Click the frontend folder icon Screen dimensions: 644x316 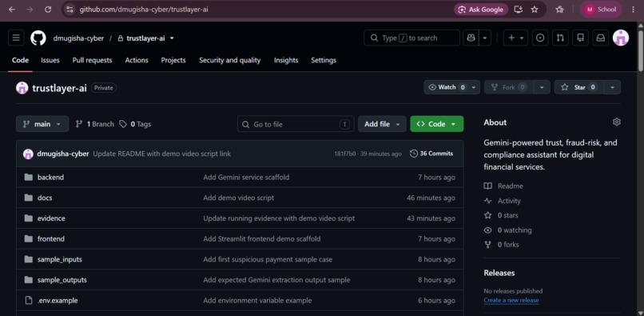coord(28,239)
